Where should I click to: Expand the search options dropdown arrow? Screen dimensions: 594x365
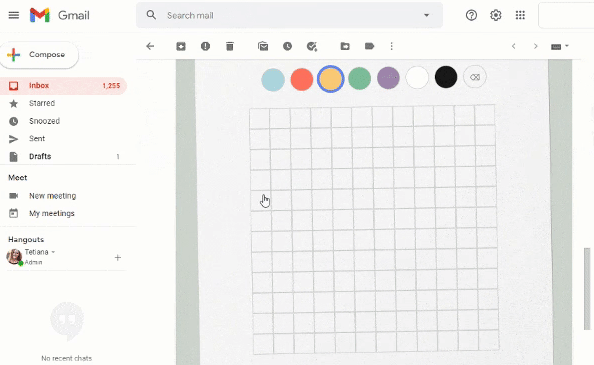[427, 16]
